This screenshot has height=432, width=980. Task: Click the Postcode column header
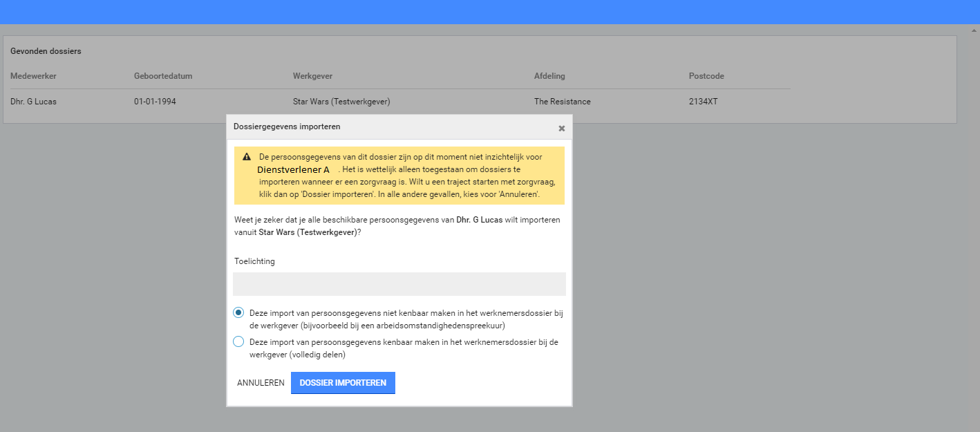coord(706,76)
